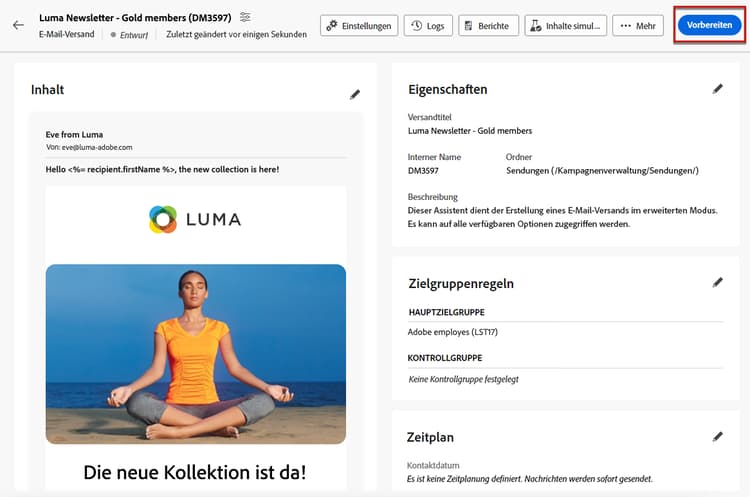This screenshot has width=750, height=497.
Task: Click the 'Entwurf' status label
Action: (134, 35)
